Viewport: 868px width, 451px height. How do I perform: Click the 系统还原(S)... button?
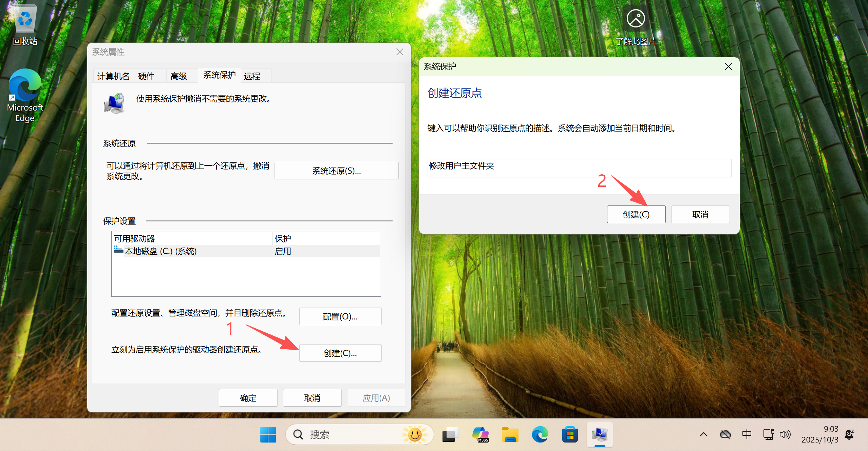(x=336, y=171)
